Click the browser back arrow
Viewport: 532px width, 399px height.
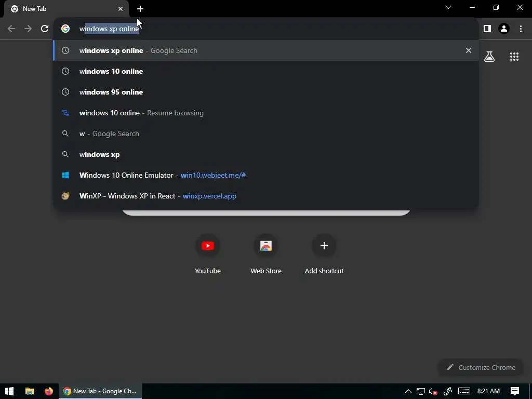click(11, 29)
